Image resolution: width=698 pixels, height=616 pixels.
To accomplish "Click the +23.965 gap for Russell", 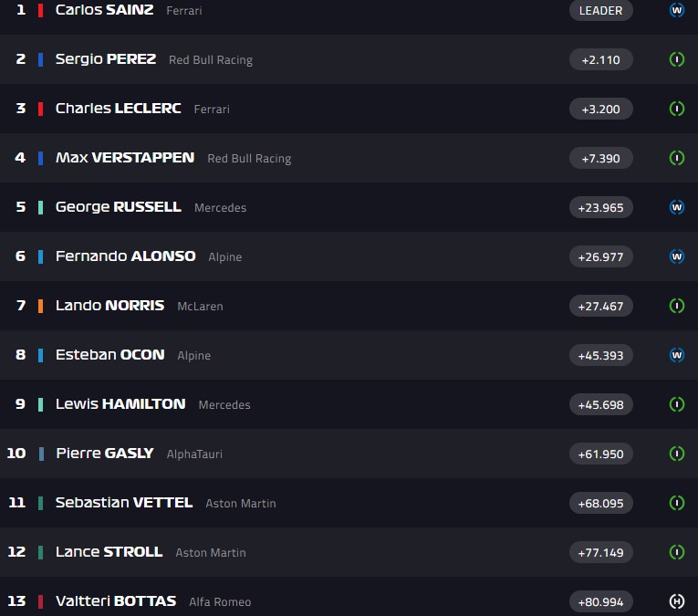I will coord(601,207).
